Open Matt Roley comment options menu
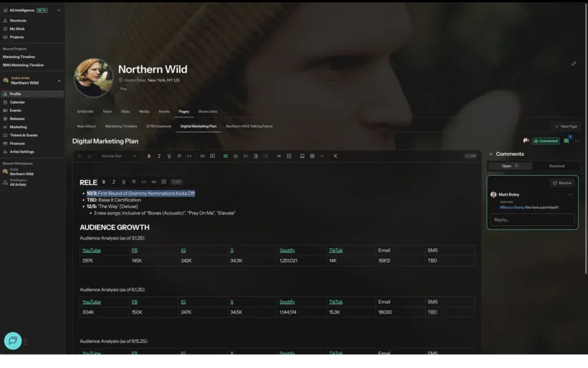 [570, 194]
